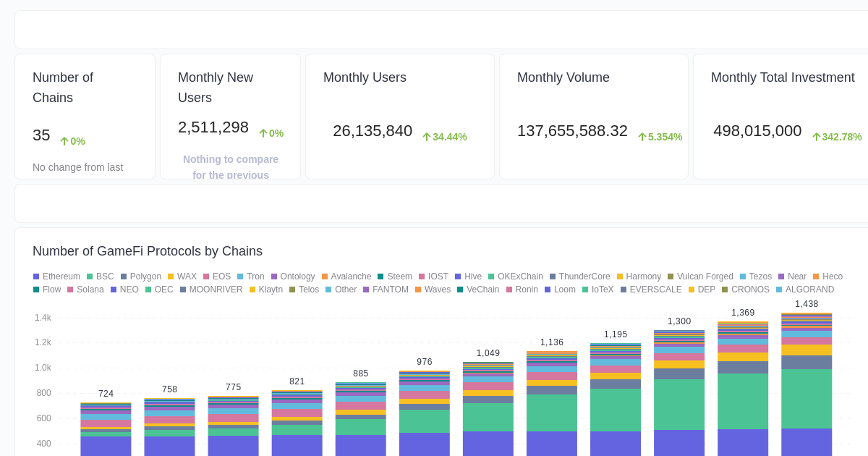Screen dimensions: 868x456
Task: Click the ALGORAND legend indicator
Action: pyautogui.click(x=780, y=290)
